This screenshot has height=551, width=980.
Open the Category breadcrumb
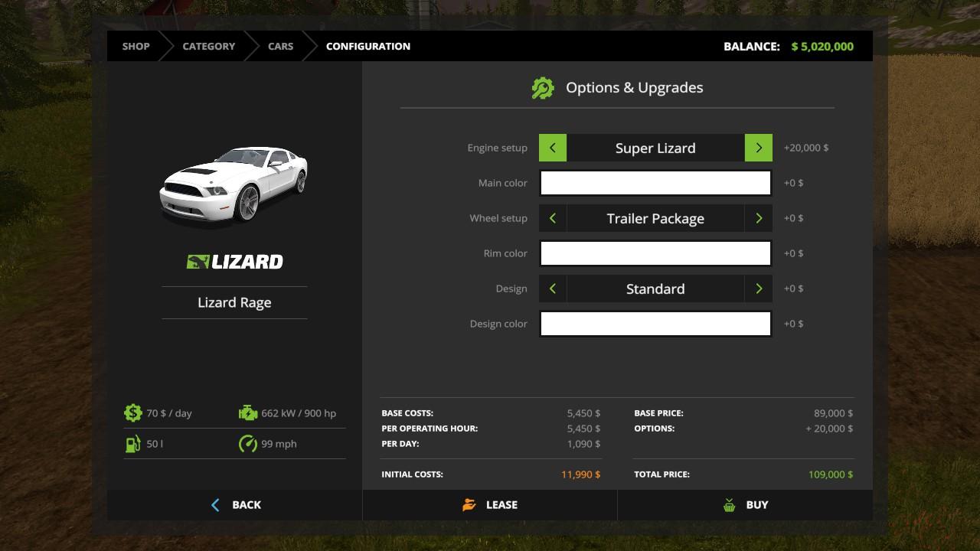(208, 46)
